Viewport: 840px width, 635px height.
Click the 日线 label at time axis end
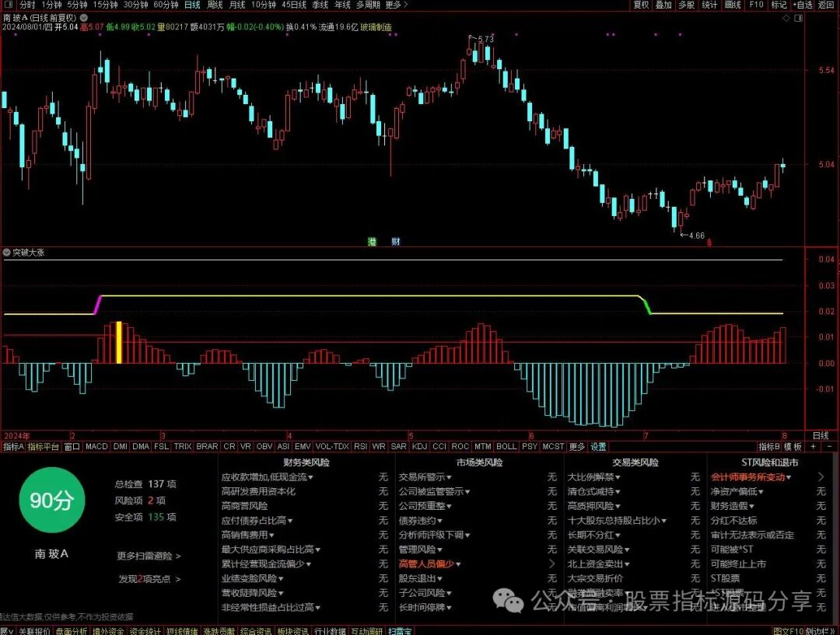pyautogui.click(x=821, y=435)
